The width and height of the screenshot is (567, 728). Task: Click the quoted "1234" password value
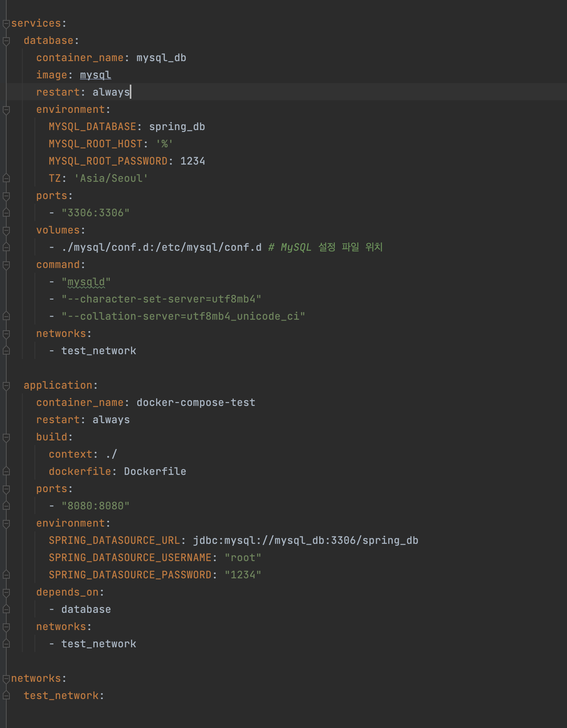pyautogui.click(x=243, y=575)
